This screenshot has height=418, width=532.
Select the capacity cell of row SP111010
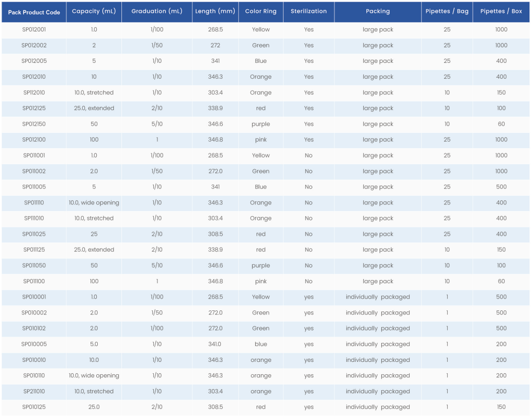pos(94,218)
